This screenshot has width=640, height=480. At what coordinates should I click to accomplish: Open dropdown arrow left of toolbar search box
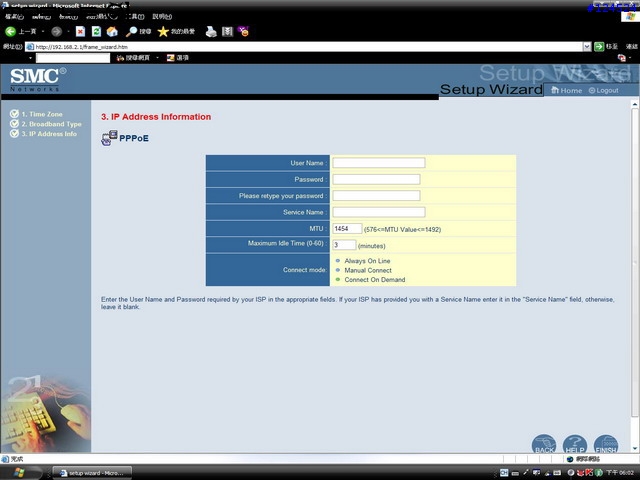coord(31,58)
